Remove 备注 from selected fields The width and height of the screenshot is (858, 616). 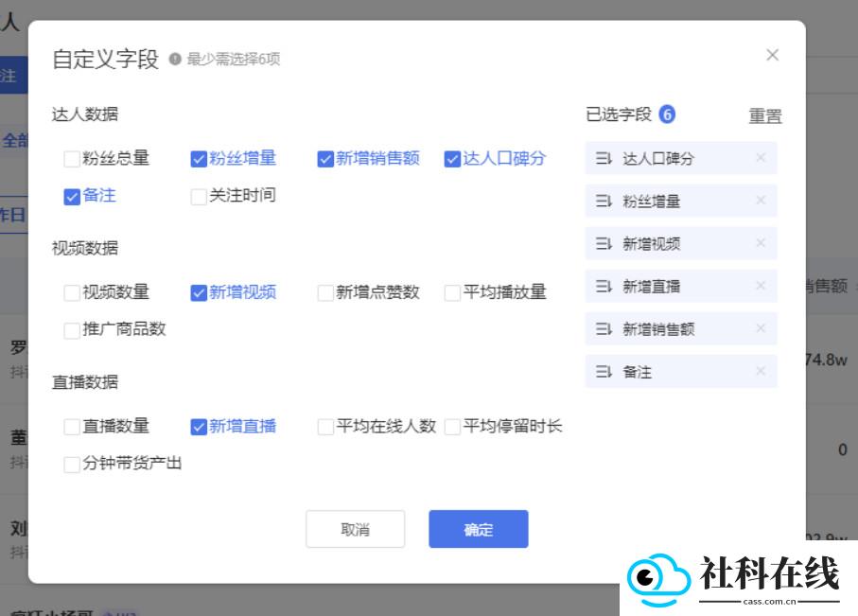(761, 371)
